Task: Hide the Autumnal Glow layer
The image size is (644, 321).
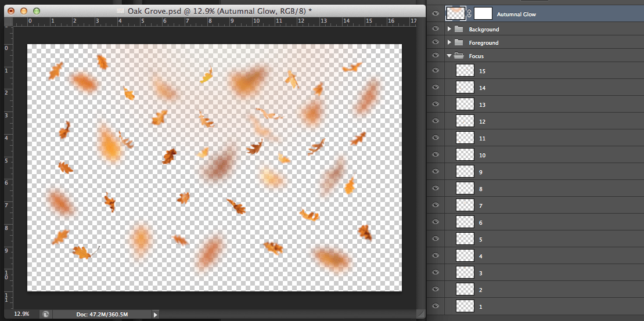Action: 436,13
